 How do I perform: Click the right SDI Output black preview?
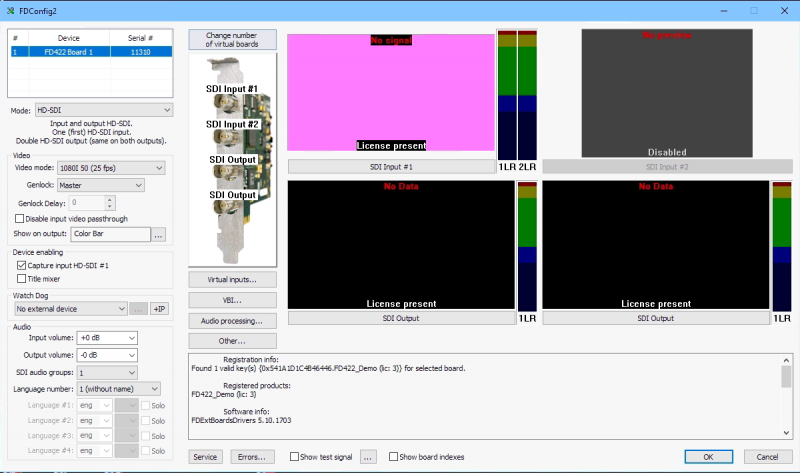coord(656,244)
